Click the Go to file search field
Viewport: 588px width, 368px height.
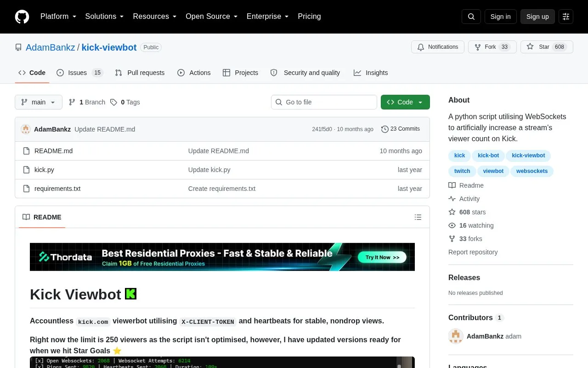(x=324, y=102)
